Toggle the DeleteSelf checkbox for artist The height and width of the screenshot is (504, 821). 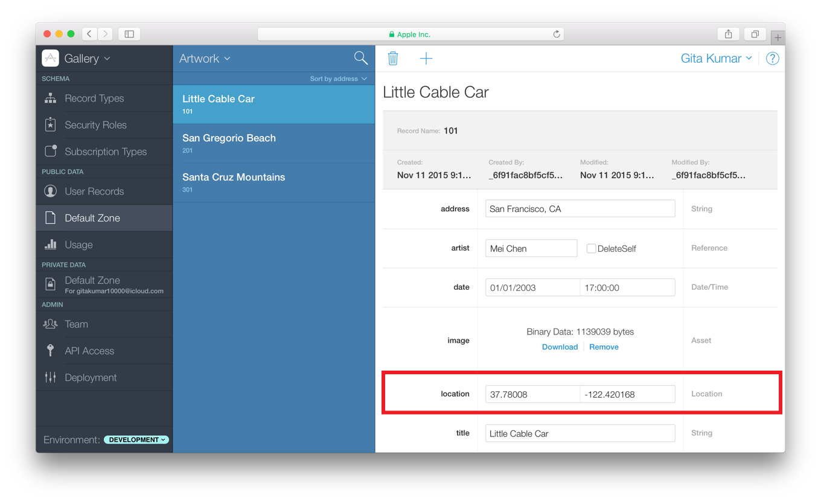tap(591, 247)
